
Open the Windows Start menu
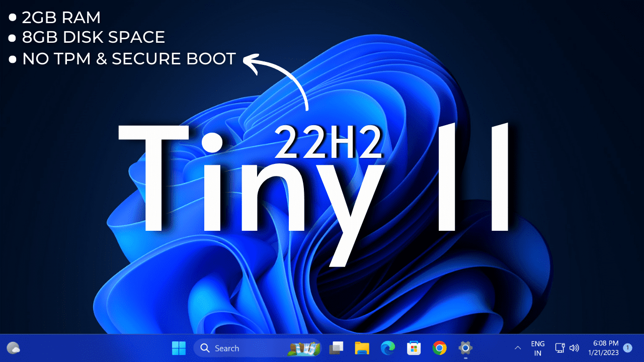pos(179,348)
